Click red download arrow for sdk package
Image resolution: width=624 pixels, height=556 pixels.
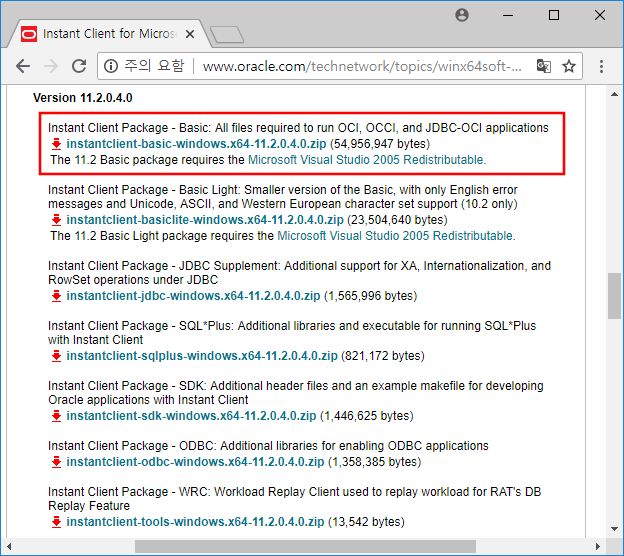point(57,416)
